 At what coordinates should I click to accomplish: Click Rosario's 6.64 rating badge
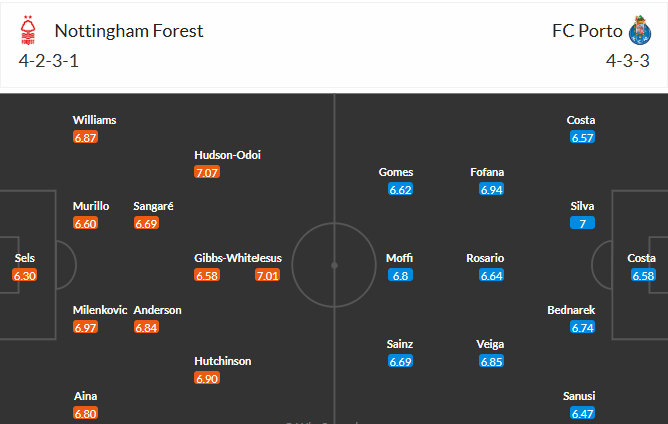pos(491,275)
